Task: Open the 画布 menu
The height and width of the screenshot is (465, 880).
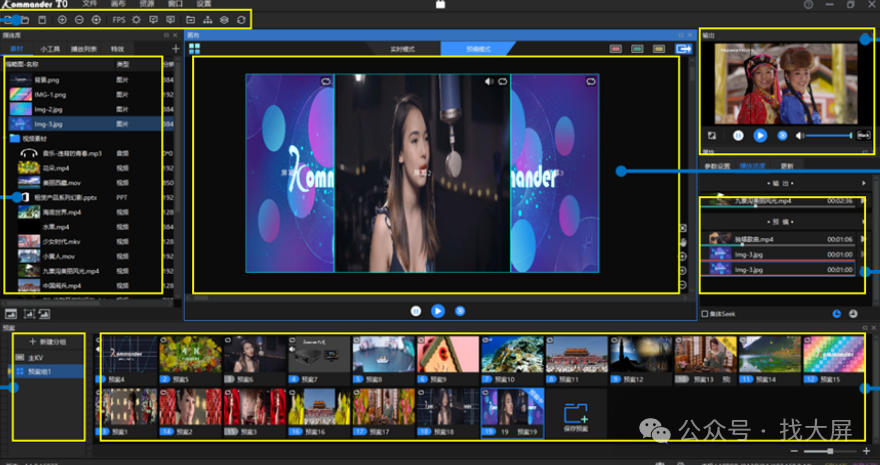Action: pyautogui.click(x=118, y=4)
